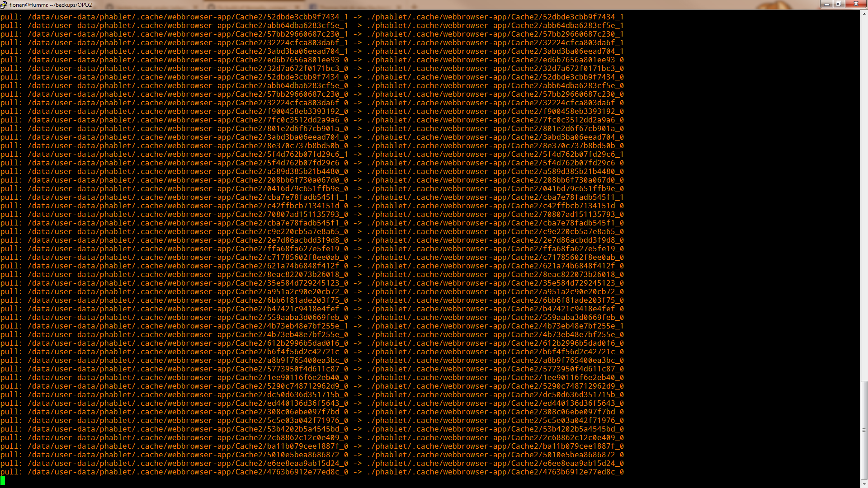
Task: Click ./phablet destination path ending 53b4202b5a4545bd_0
Action: coord(495,429)
